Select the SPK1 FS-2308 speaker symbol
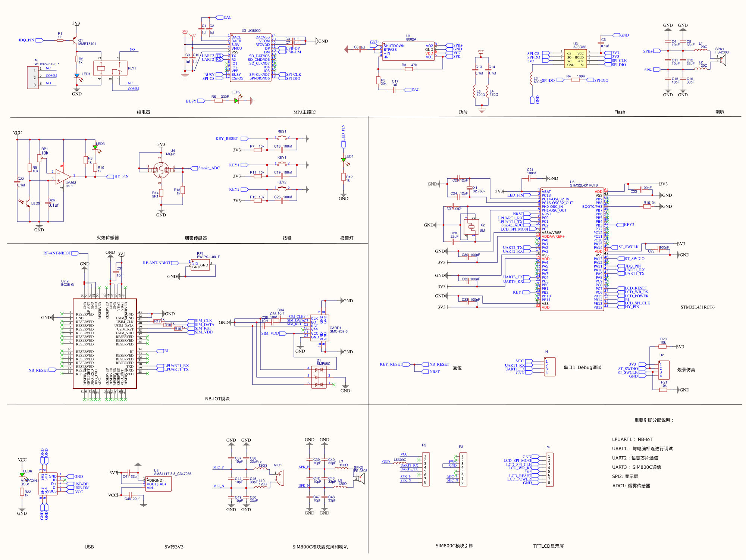 tap(723, 60)
